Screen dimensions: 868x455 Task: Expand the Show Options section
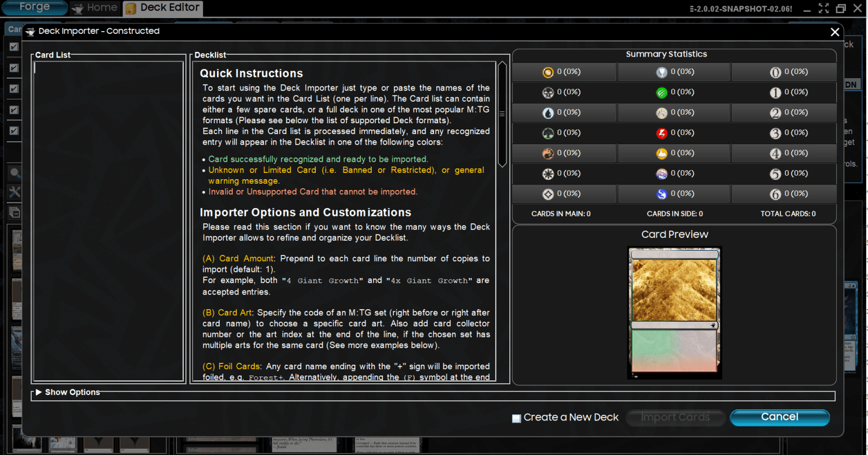coord(39,392)
